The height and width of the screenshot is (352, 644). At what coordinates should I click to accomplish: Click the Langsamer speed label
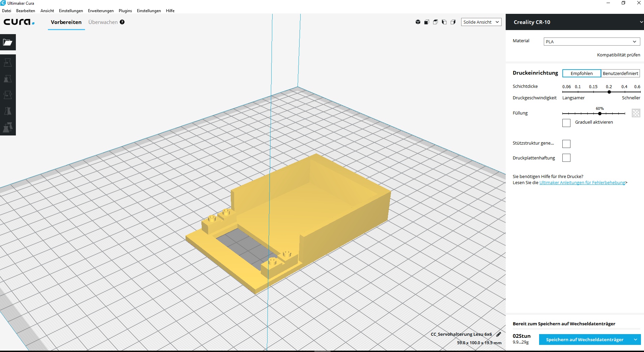573,98
